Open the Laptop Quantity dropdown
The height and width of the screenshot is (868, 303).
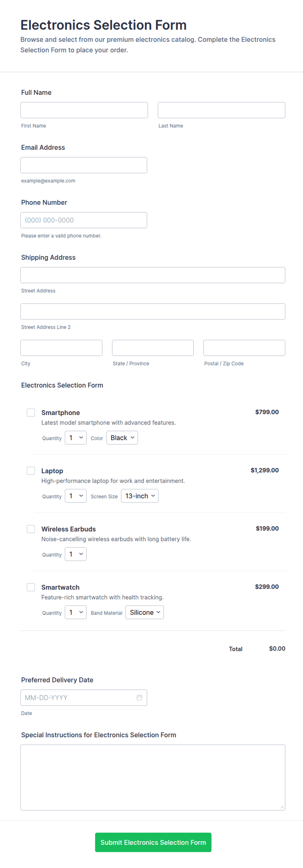[x=76, y=496]
